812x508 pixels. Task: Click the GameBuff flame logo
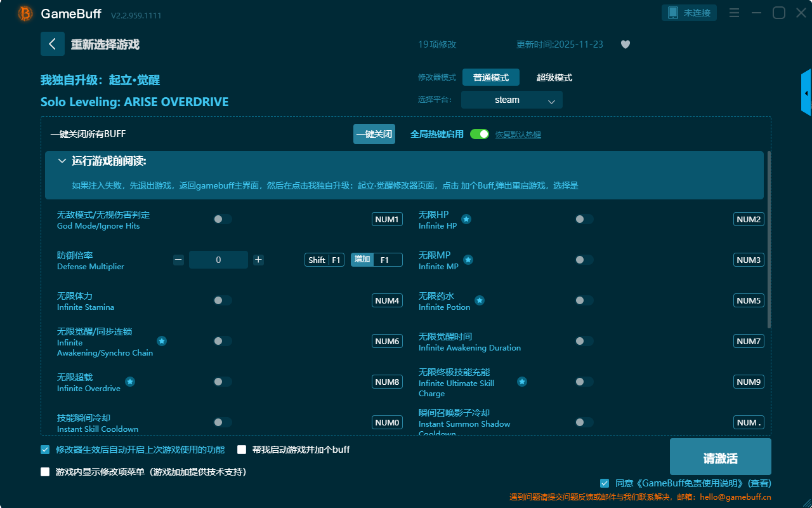click(25, 13)
